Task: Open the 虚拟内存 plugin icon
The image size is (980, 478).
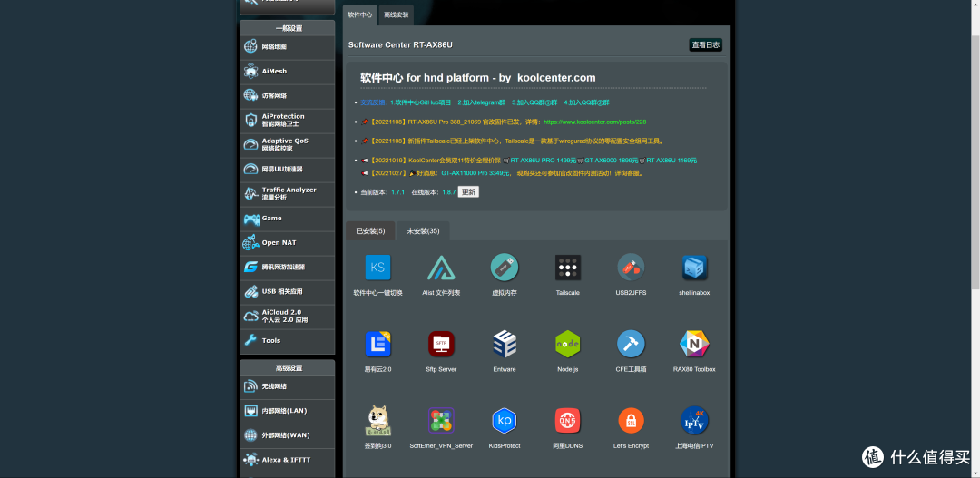Action: 505,268
